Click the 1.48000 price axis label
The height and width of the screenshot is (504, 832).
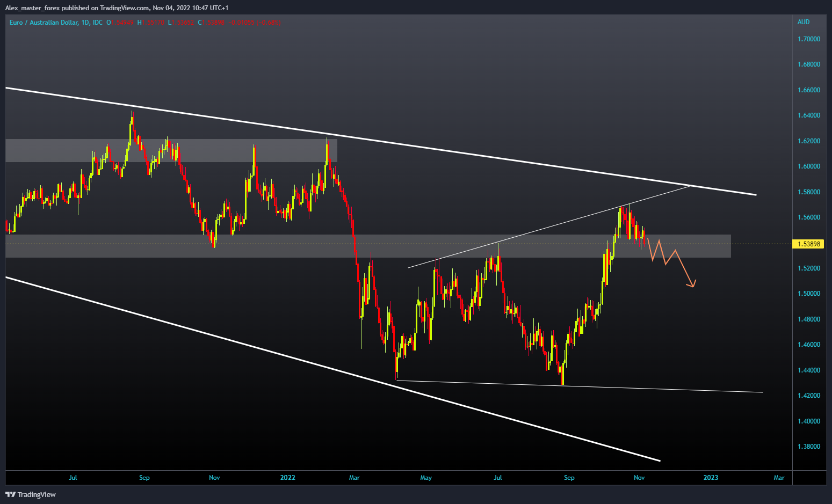coord(809,319)
